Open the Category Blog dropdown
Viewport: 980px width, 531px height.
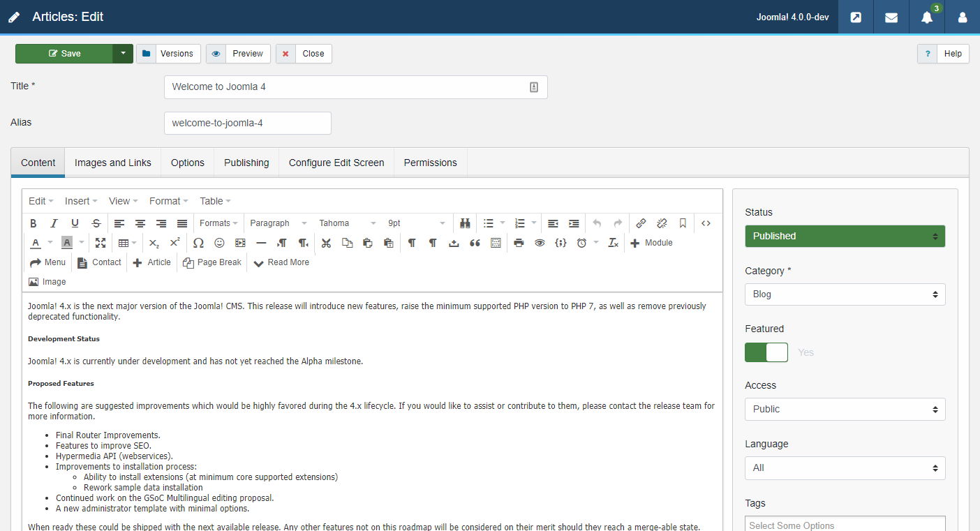coord(845,294)
